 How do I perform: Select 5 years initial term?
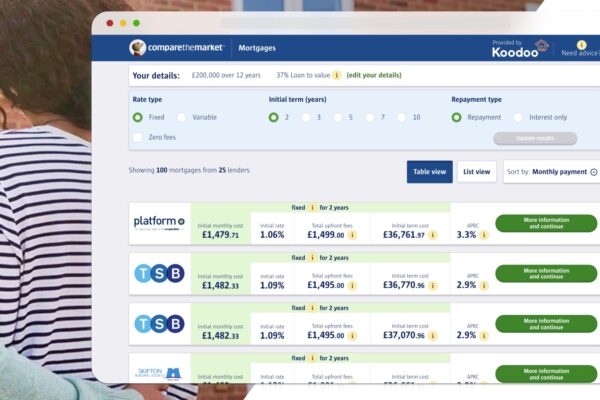338,117
